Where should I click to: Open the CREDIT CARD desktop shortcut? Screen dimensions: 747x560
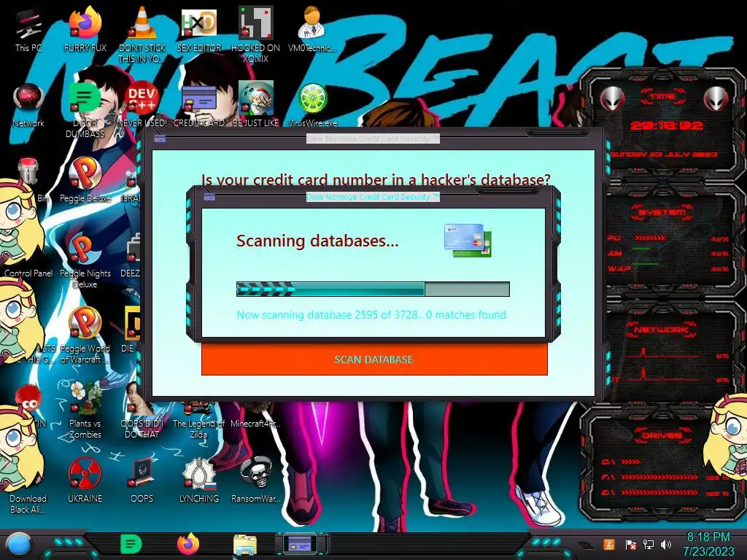point(199,106)
